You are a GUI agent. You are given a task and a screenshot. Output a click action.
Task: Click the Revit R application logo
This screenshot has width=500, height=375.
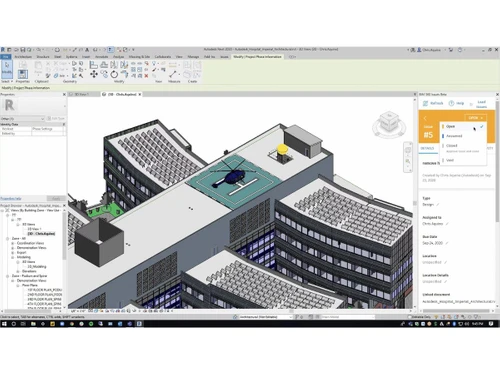click(x=3, y=50)
